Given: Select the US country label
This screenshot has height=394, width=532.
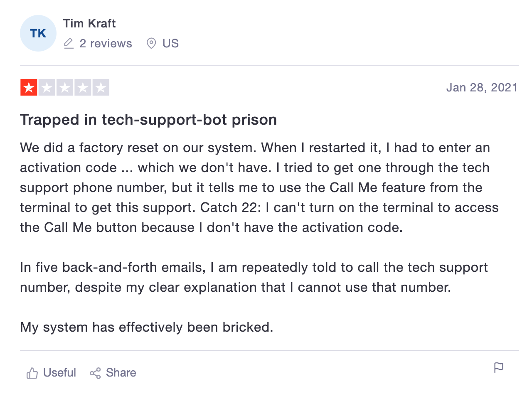Looking at the screenshot, I should [170, 44].
